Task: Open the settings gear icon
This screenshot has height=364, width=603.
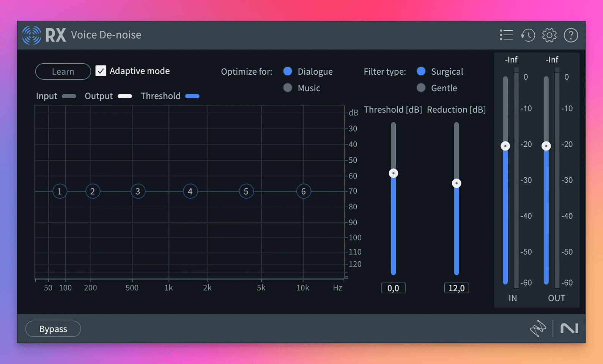Action: click(x=549, y=35)
